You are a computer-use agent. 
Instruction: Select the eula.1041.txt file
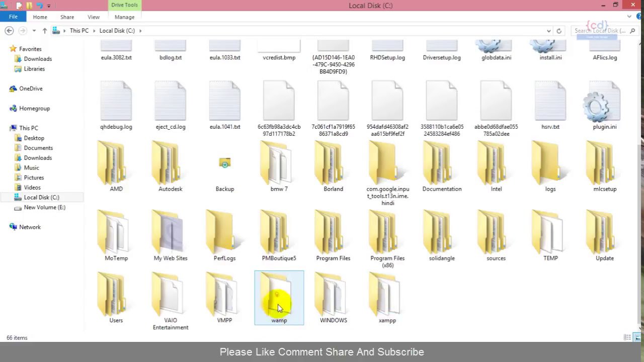pyautogui.click(x=224, y=105)
